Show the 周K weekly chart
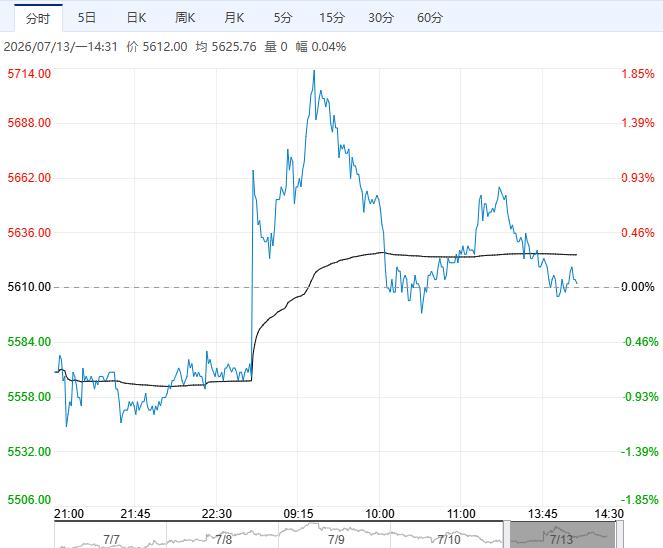Viewport: 663px width, 548px height. tap(185, 18)
